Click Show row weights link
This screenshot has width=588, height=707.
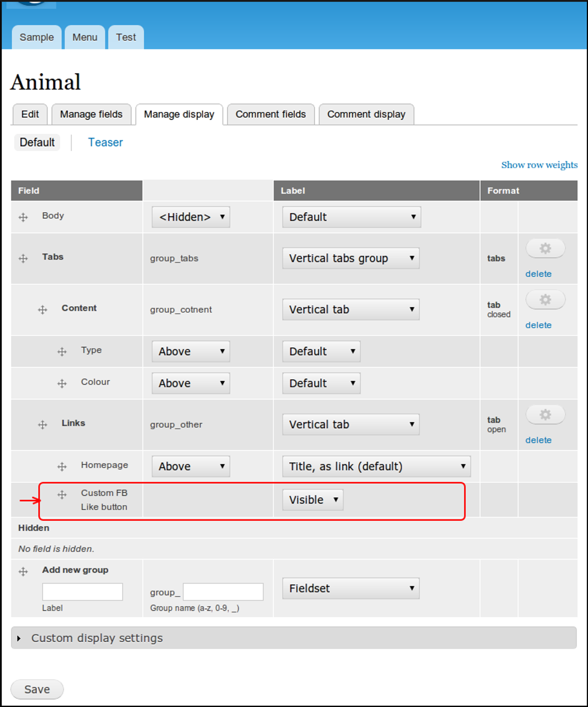point(539,165)
